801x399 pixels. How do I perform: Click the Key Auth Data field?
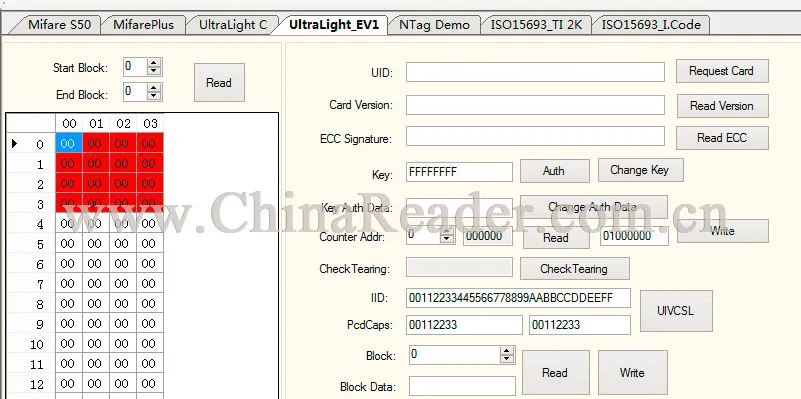pos(459,207)
